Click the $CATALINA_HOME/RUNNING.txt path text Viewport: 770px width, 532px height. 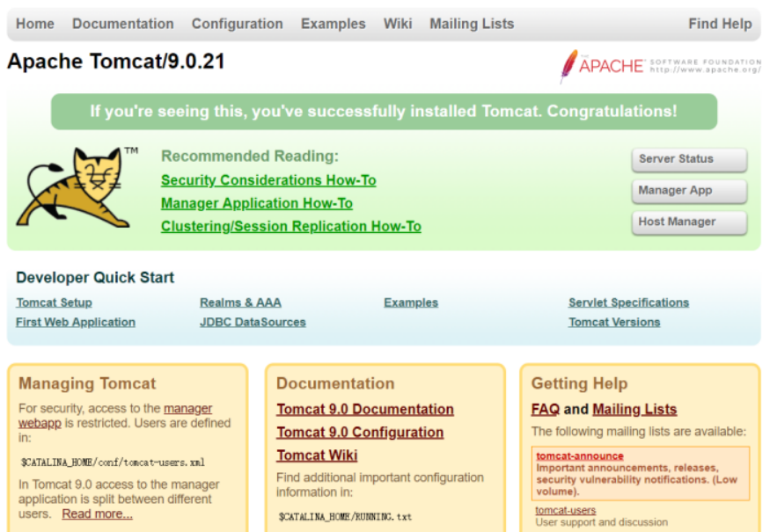pos(345,517)
